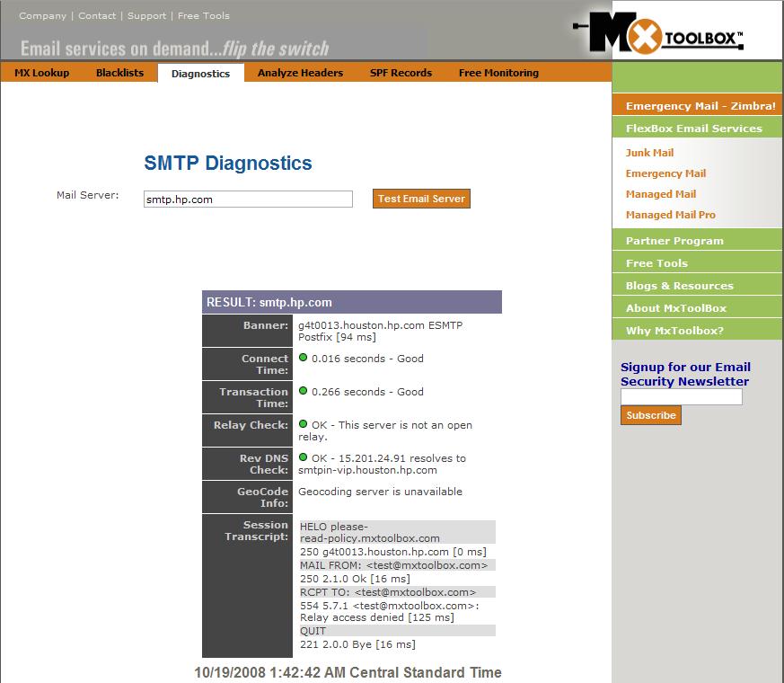Select Free Tools in the sidebar

698,263
